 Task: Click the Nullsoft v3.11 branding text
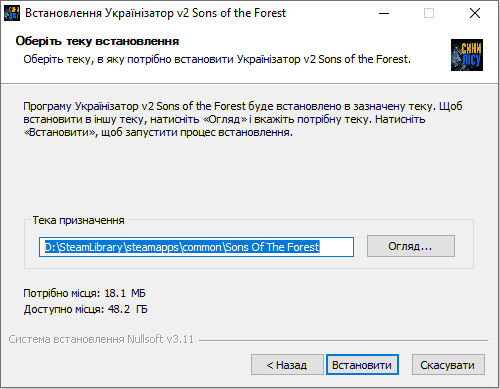pos(101,339)
